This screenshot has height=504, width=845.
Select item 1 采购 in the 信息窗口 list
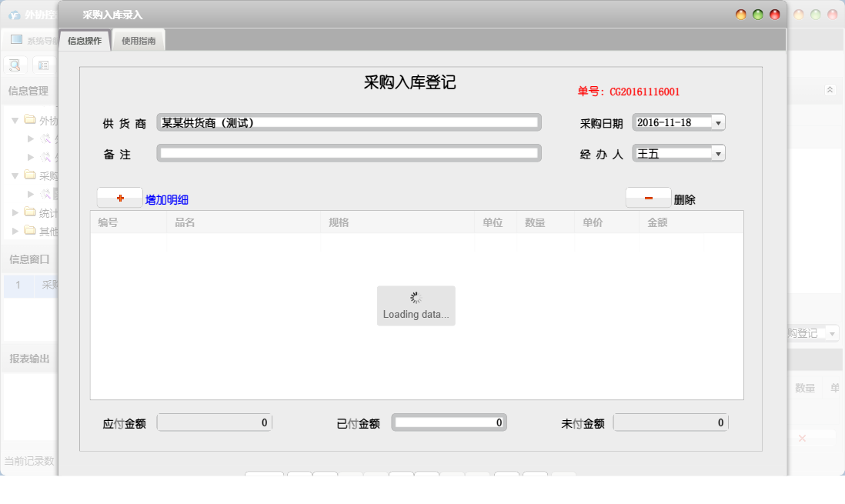pos(31,285)
